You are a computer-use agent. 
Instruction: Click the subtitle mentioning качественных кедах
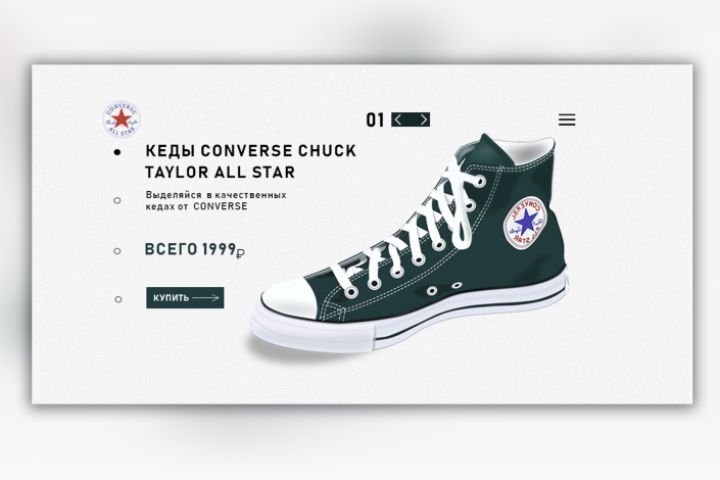[216, 200]
